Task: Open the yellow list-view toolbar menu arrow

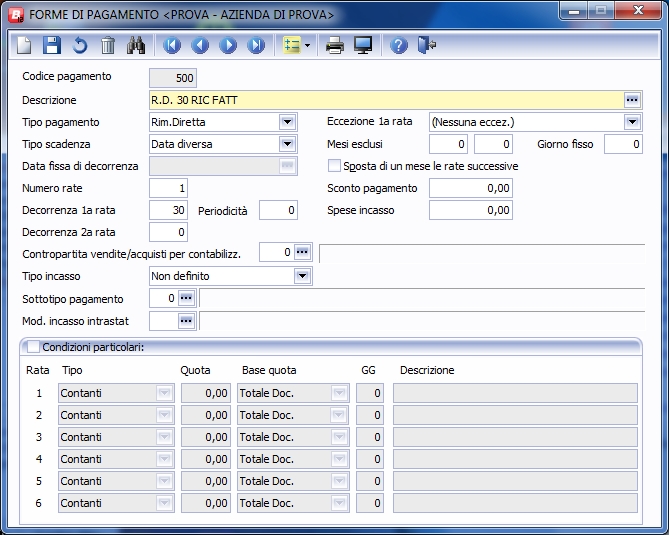Action: 307,46
